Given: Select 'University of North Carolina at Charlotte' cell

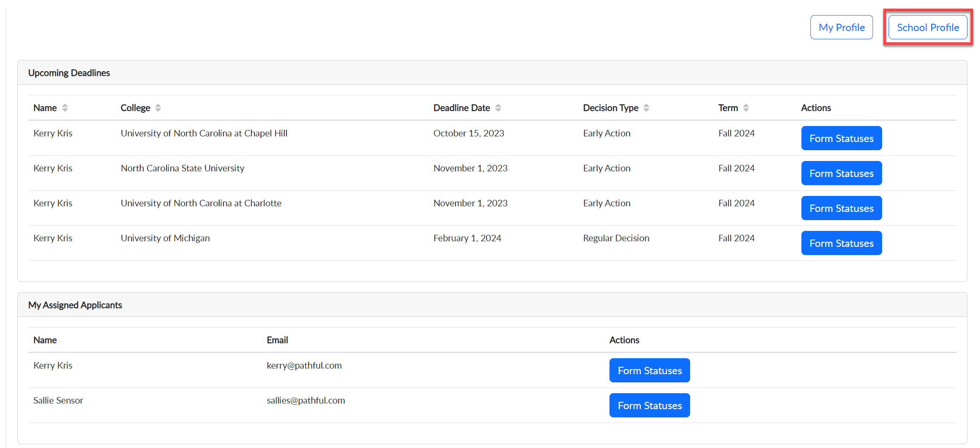Looking at the screenshot, I should [x=201, y=203].
